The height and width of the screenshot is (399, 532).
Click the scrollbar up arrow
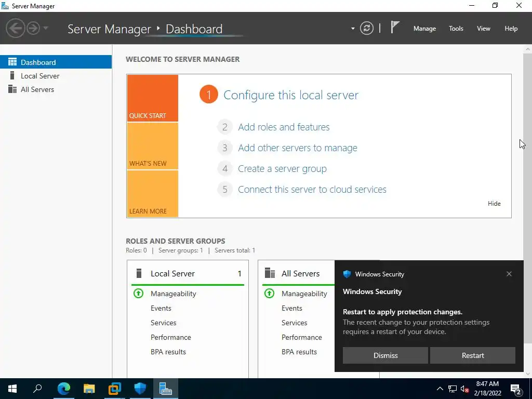pos(528,49)
